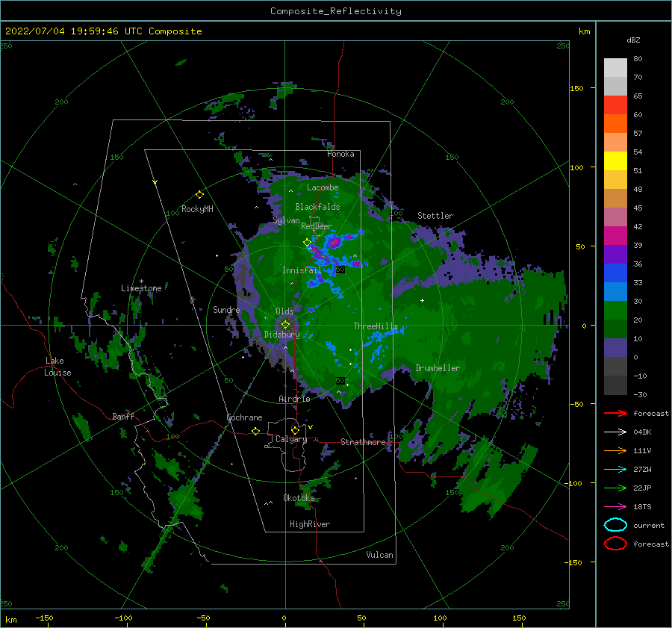This screenshot has height=628, width=672.
Task: Click the Cochrane town label
Action: click(x=244, y=417)
